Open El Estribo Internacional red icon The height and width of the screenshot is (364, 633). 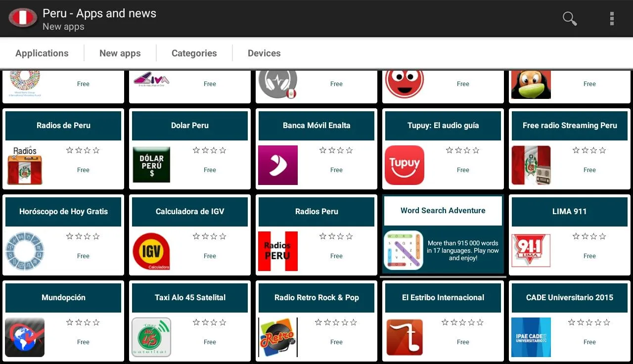point(405,337)
